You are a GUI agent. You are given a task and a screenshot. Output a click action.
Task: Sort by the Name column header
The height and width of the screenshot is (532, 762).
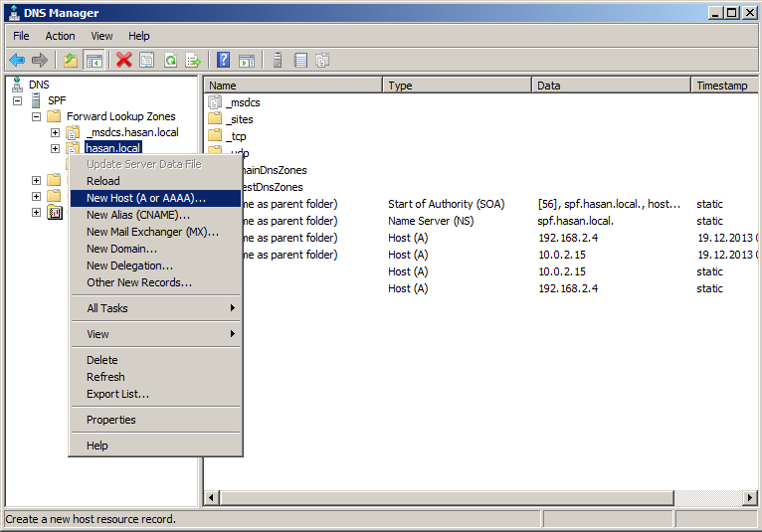coord(293,86)
